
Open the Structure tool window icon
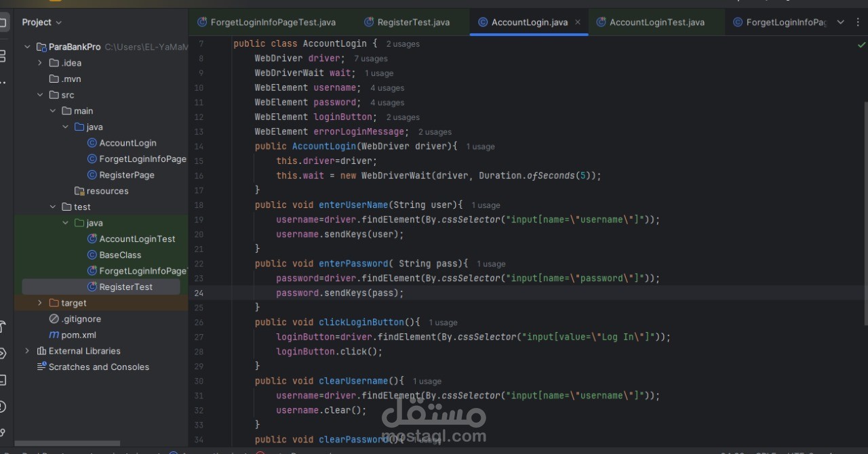[3, 56]
